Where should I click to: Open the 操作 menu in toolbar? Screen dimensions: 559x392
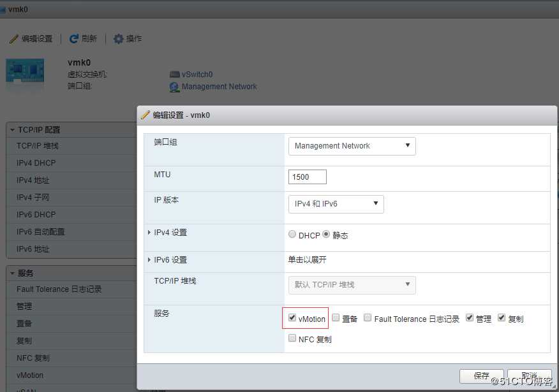point(134,38)
